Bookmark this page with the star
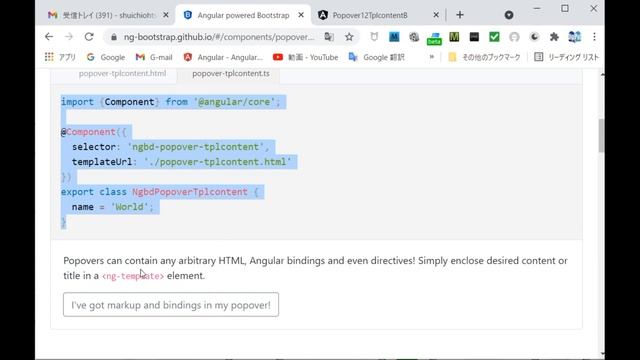640x360 pixels. [349, 37]
